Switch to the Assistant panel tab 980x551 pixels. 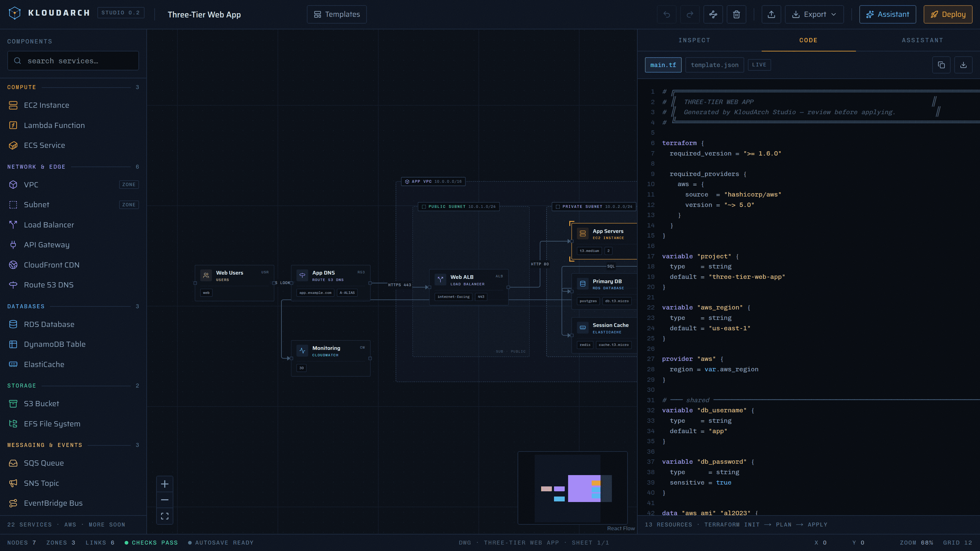(x=922, y=40)
